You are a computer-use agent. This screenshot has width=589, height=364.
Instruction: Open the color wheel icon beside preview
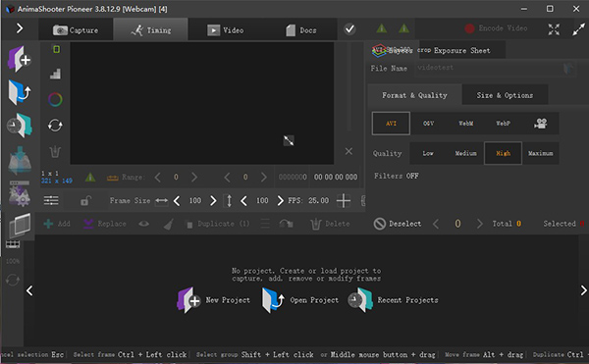pyautogui.click(x=55, y=99)
